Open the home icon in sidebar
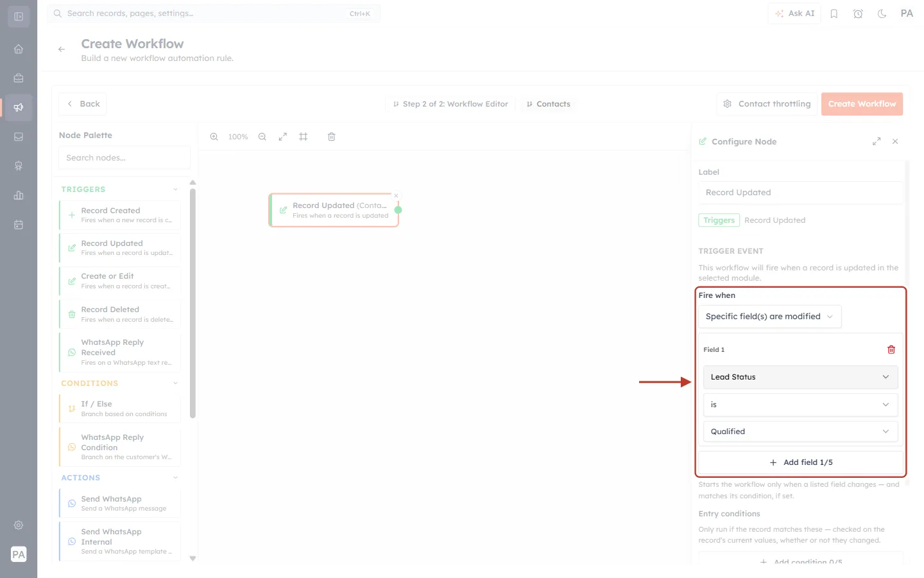 coord(19,49)
